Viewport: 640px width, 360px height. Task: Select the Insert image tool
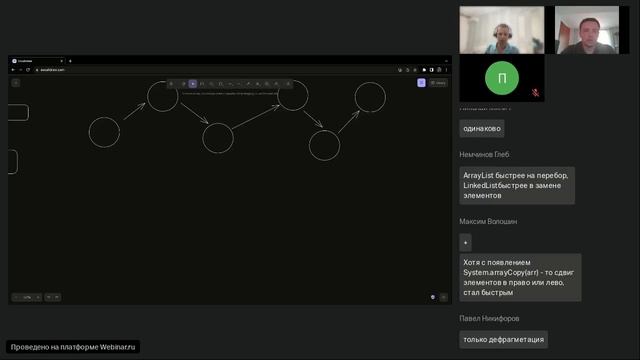(267, 84)
